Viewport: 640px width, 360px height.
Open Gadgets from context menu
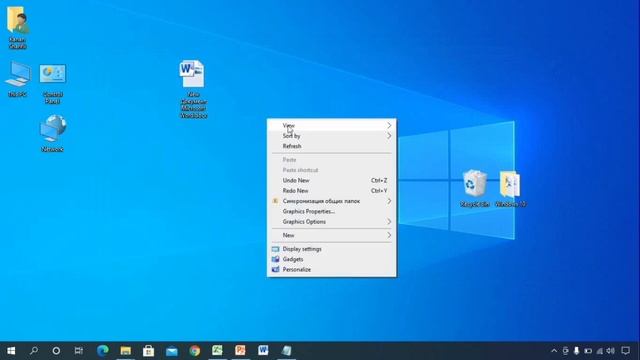point(331,259)
